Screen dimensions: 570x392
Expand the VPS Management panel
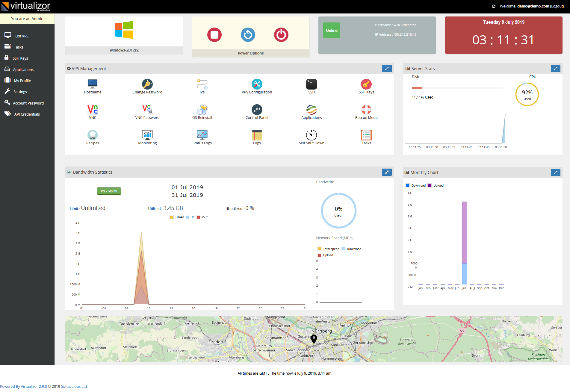point(387,69)
